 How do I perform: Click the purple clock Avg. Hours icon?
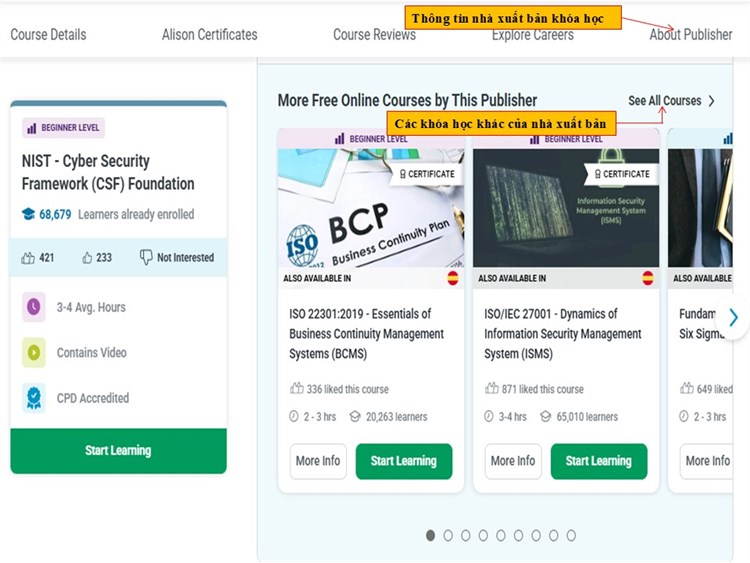point(33,307)
